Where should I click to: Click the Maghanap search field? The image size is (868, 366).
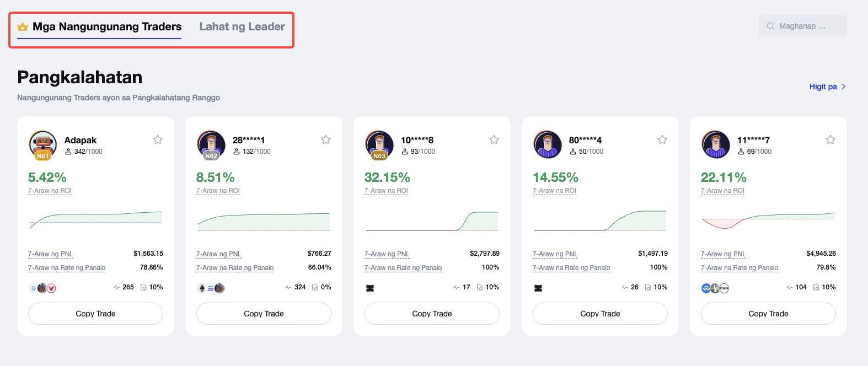click(808, 26)
